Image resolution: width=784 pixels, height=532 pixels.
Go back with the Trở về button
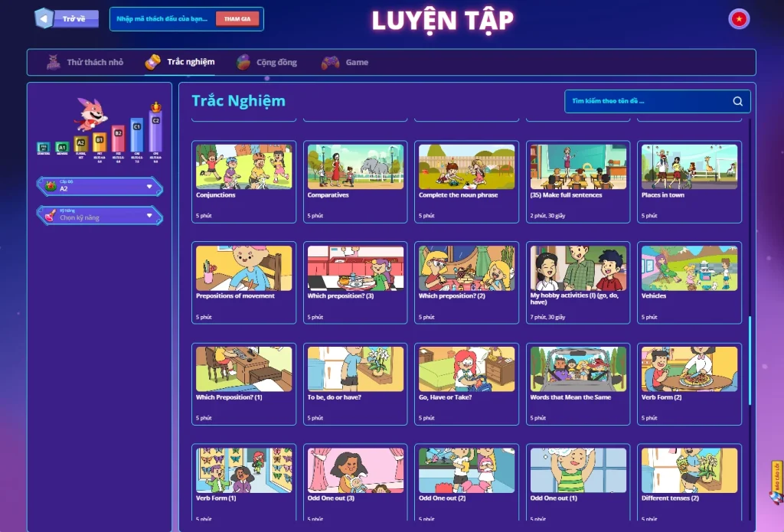[x=67, y=19]
